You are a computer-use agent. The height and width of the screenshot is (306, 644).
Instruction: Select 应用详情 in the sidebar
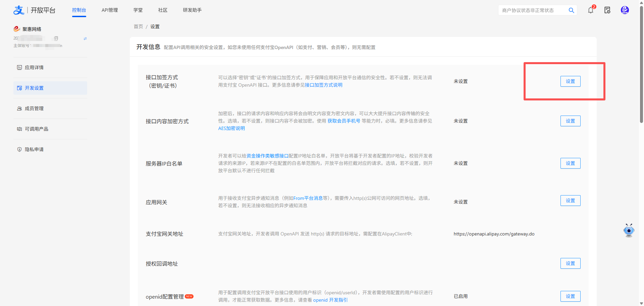[x=34, y=68]
